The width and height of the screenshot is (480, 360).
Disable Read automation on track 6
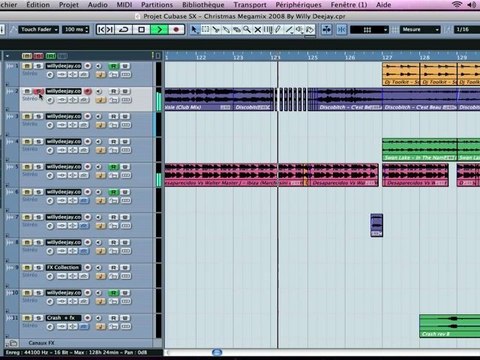click(x=114, y=192)
